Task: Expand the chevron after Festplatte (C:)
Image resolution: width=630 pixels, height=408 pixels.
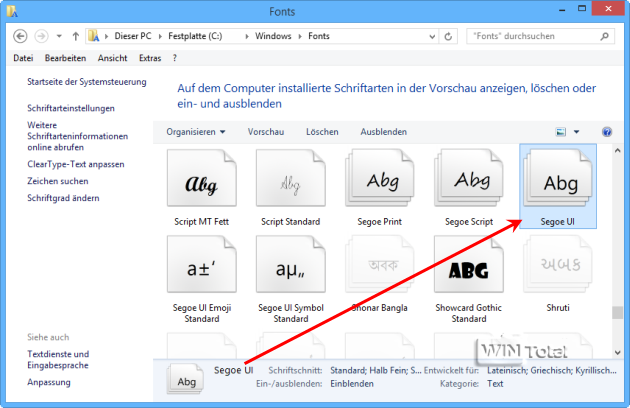Action: tap(247, 37)
